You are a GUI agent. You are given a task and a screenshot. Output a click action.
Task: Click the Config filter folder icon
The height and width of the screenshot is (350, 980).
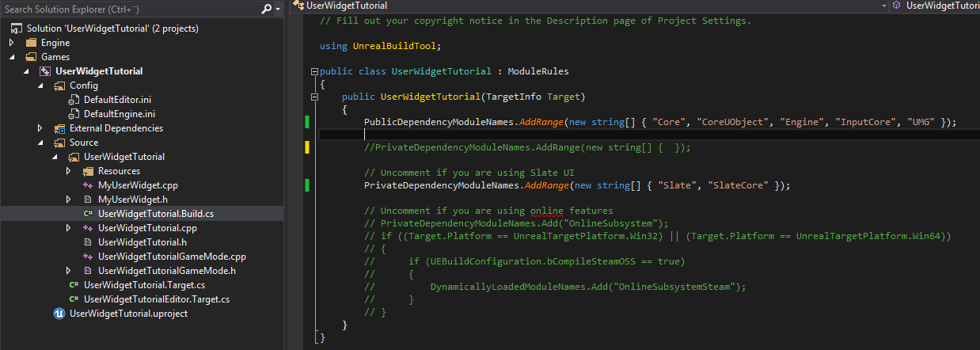pyautogui.click(x=59, y=86)
